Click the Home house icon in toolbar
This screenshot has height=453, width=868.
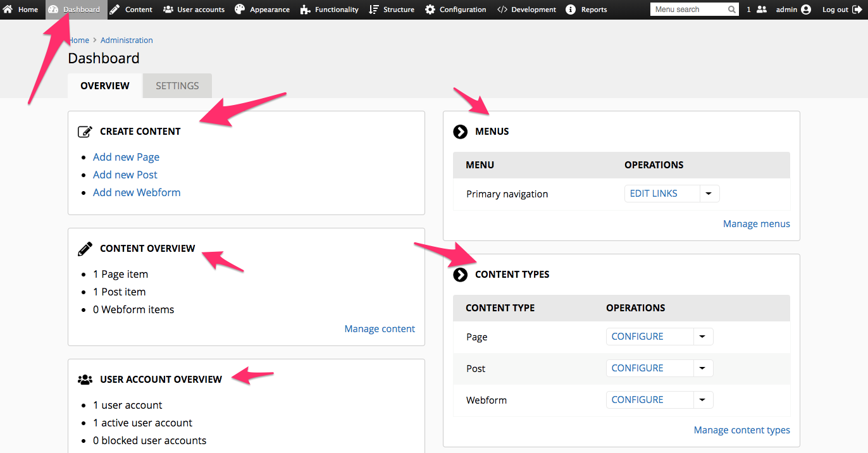[x=8, y=9]
